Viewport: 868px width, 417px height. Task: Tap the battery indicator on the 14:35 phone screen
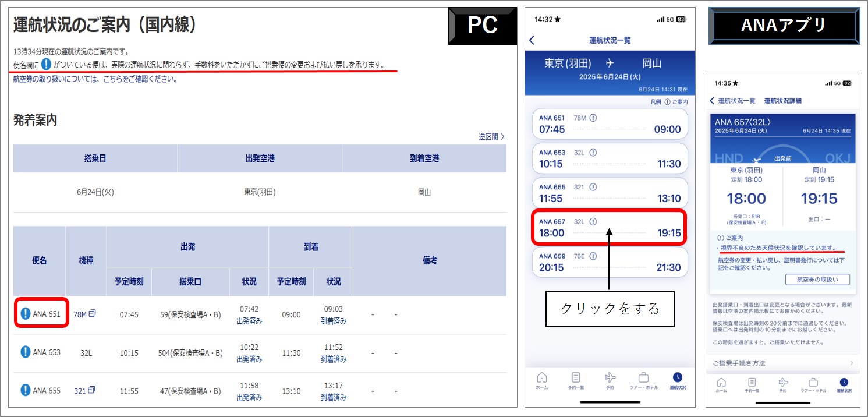[848, 83]
